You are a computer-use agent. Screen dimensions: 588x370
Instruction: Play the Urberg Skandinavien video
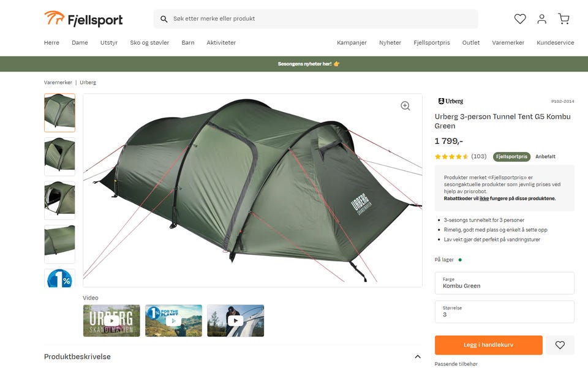point(111,320)
